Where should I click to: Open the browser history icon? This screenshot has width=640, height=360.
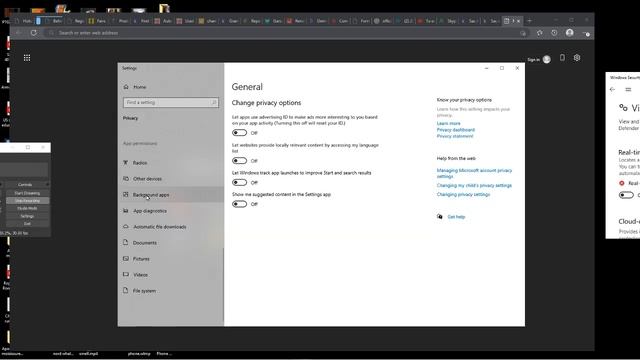tap(554, 33)
